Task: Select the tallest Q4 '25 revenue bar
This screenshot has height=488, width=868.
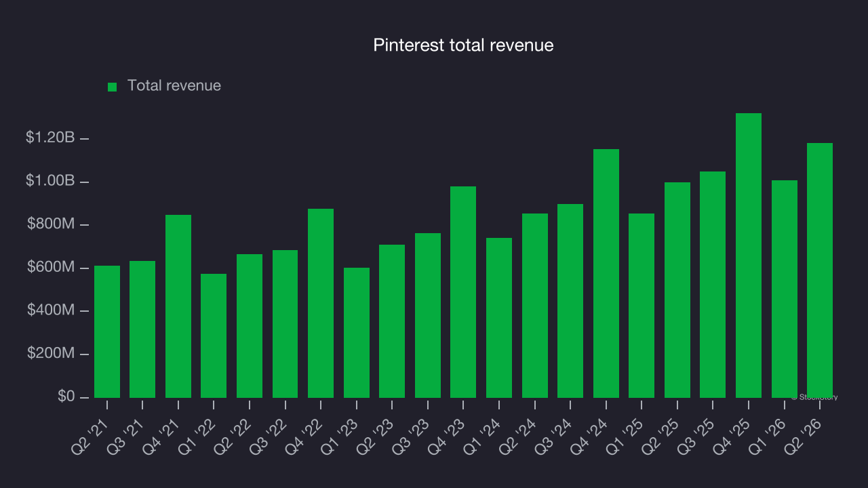Action: point(749,256)
